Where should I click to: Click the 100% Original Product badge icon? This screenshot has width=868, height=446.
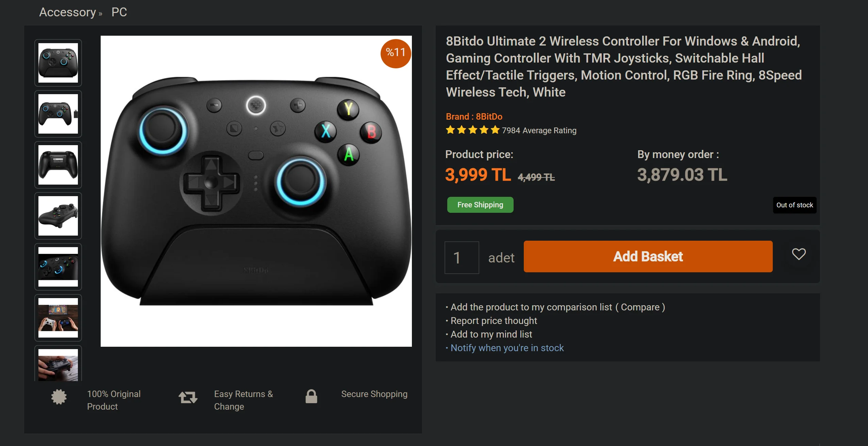(x=59, y=397)
